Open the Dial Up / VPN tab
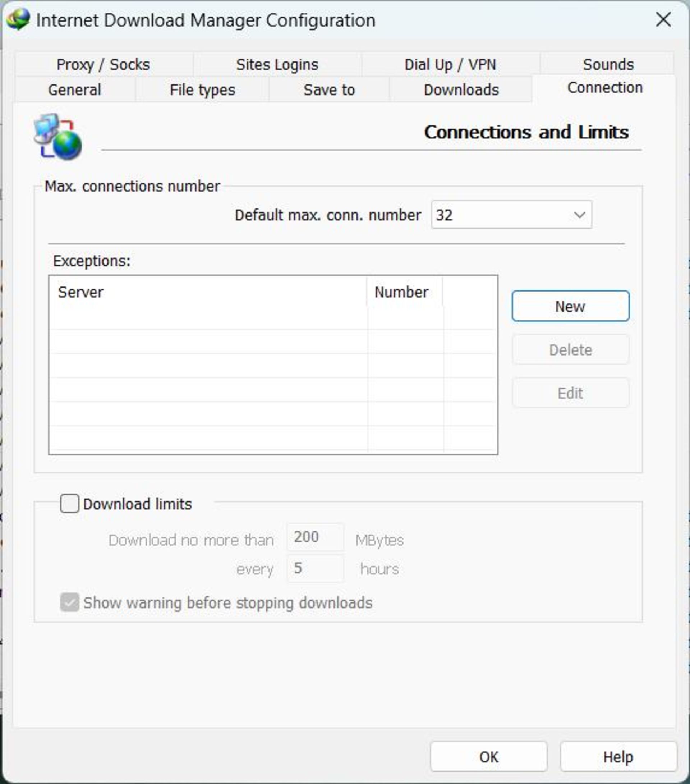 pos(450,64)
